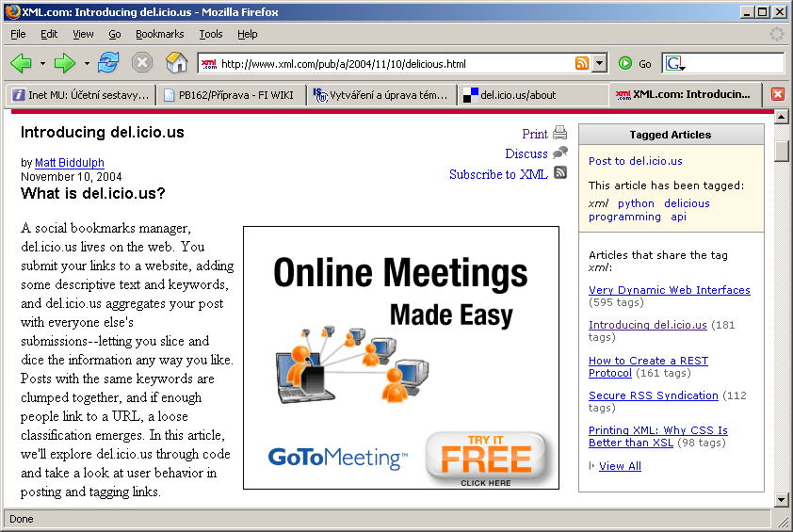Open the Bookmarks menu
The width and height of the screenshot is (793, 532).
coord(160,34)
